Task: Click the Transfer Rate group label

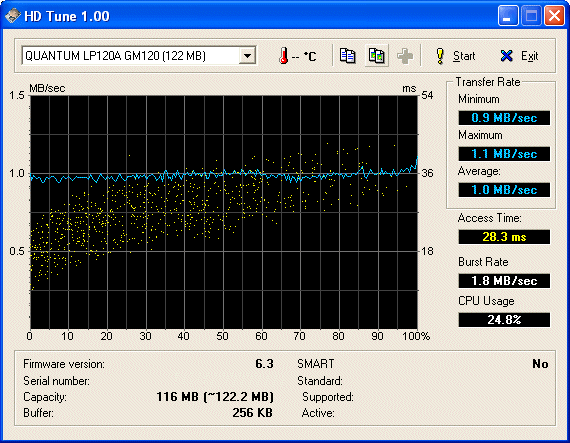Action: [488, 82]
